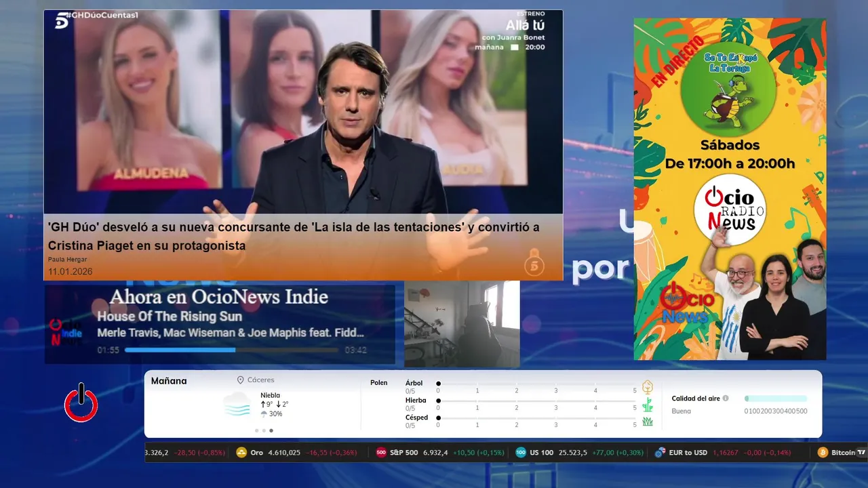Click the fog weather icon

237,405
